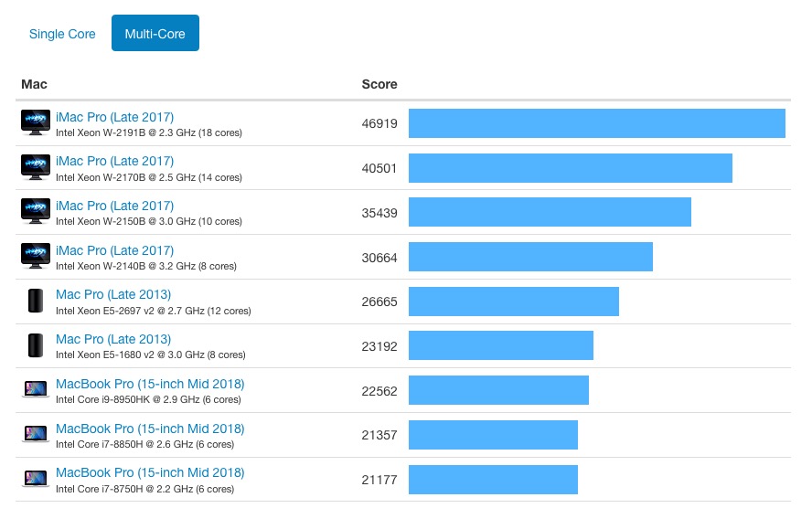Click the score bar for 30664
Screen dimensions: 812x508
(530, 257)
